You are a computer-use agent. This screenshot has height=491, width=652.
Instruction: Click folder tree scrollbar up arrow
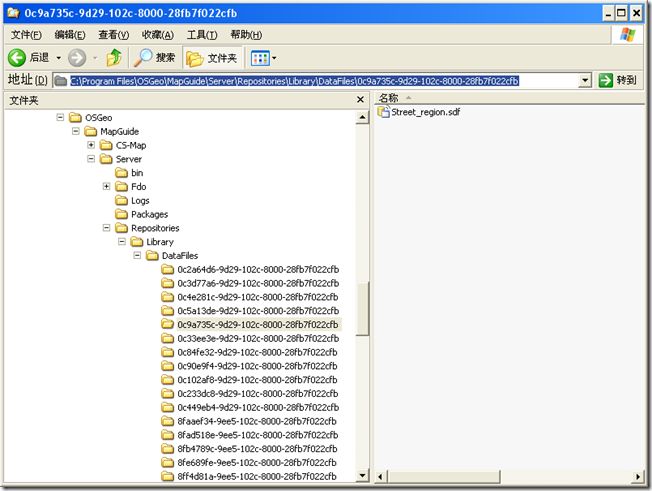(362, 118)
